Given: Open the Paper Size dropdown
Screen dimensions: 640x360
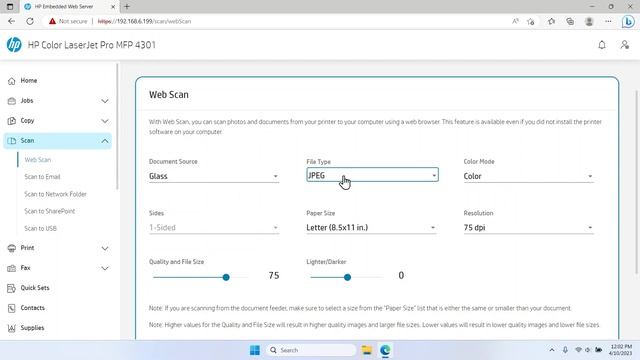Looking at the screenshot, I should click(371, 227).
